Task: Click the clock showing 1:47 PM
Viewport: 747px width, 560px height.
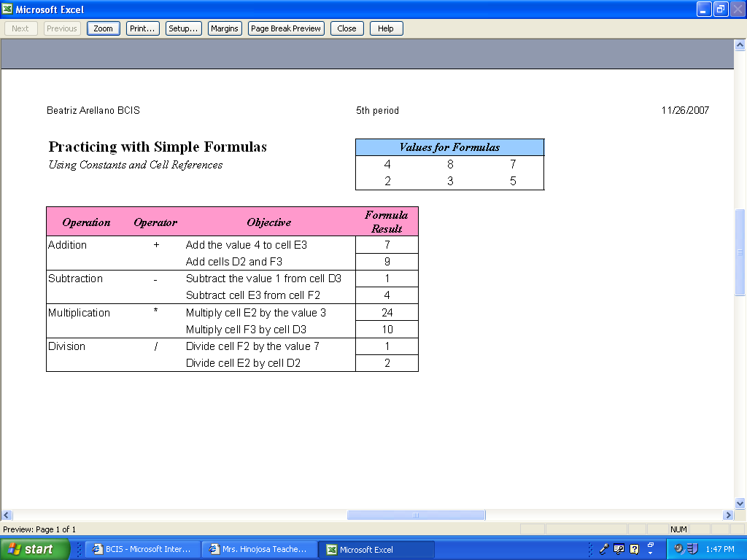Action: (x=720, y=549)
